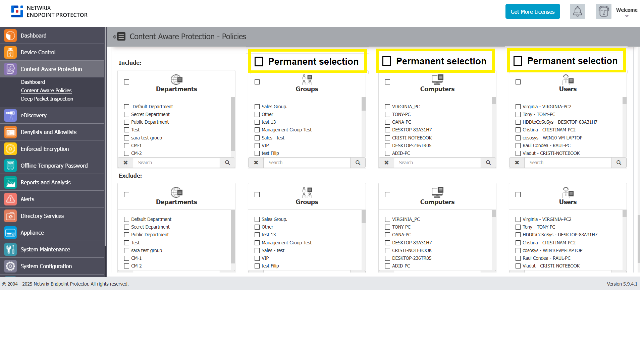
Task: Click the Enforced Encryption sidebar icon
Action: pos(10,149)
